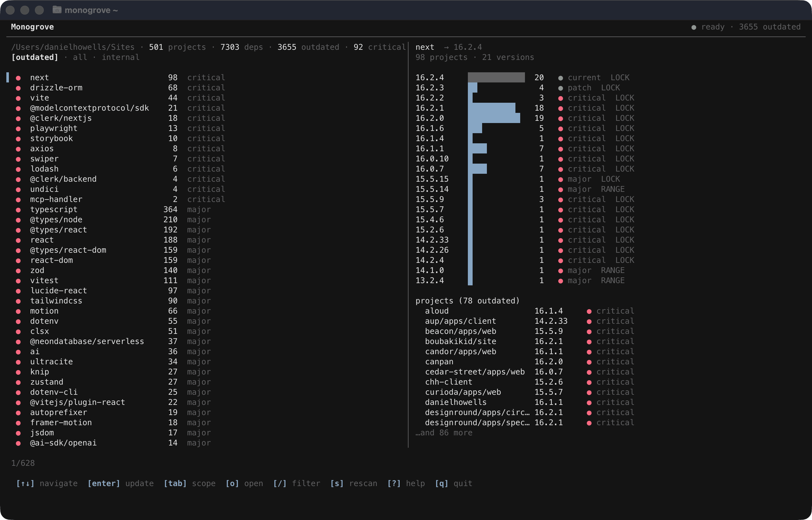Switch to the [outdated] scope tab

coord(35,57)
